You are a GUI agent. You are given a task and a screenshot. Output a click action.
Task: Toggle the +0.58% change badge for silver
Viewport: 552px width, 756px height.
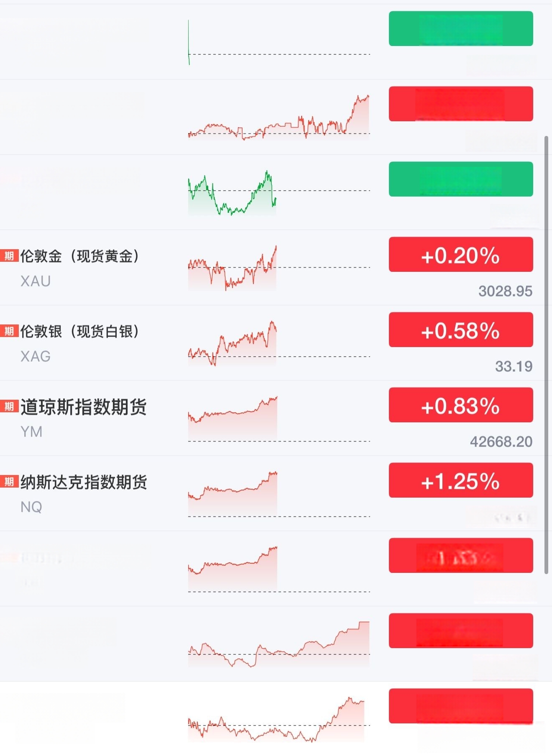click(461, 329)
